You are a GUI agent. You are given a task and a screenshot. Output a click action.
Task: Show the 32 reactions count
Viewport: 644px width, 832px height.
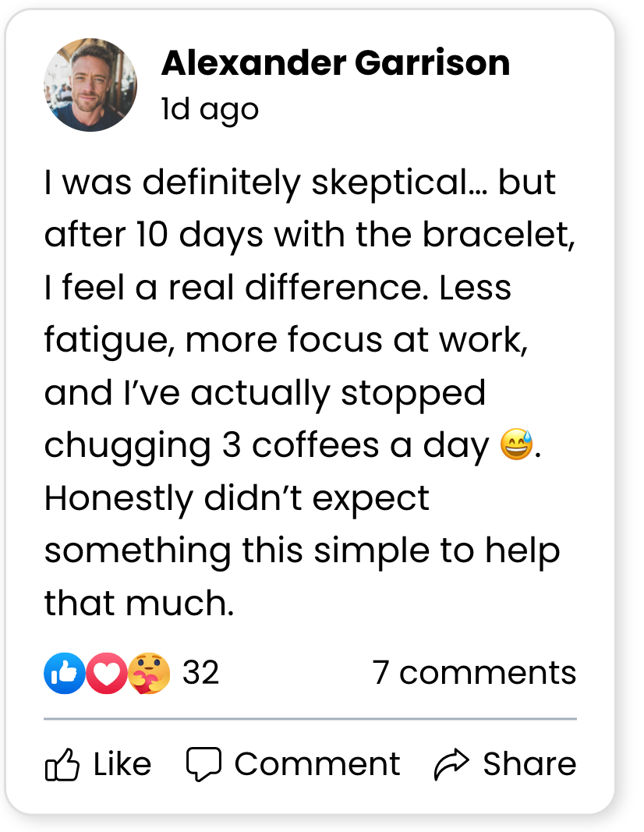point(200,673)
